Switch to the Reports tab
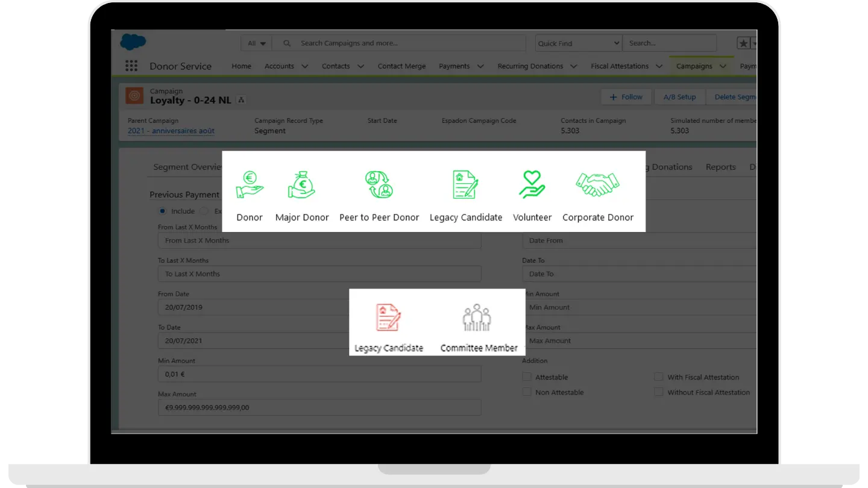 [720, 167]
